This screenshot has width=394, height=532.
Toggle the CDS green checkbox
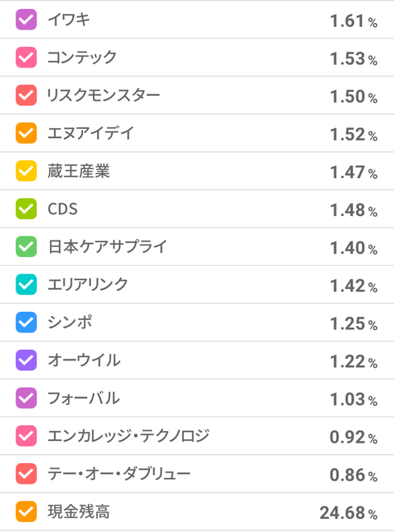click(x=26, y=209)
